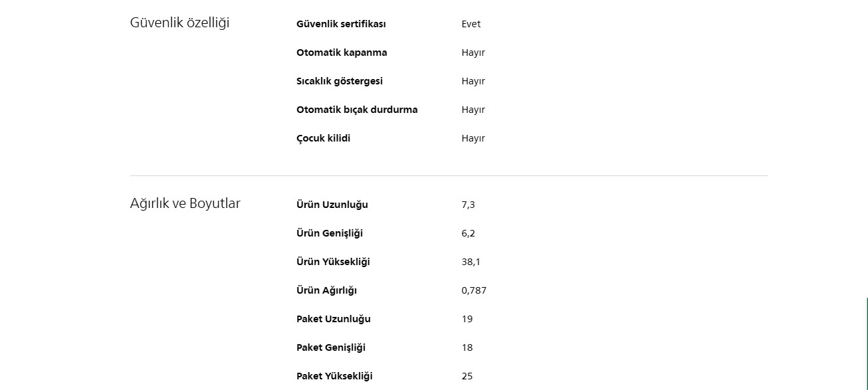Click the 0,787 product weight value
868x390 pixels.
pyautogui.click(x=474, y=290)
